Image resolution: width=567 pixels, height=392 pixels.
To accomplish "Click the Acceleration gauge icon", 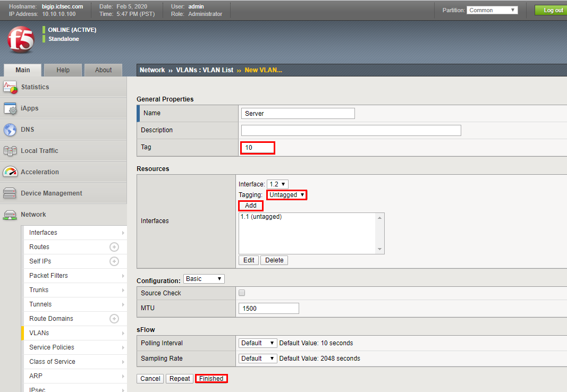I will pos(10,172).
